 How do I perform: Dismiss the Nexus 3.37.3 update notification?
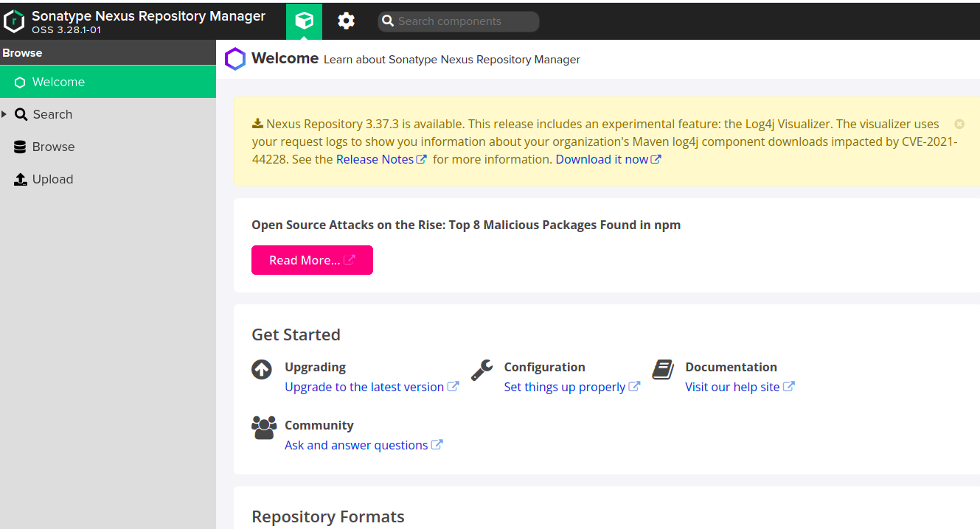coord(959,125)
